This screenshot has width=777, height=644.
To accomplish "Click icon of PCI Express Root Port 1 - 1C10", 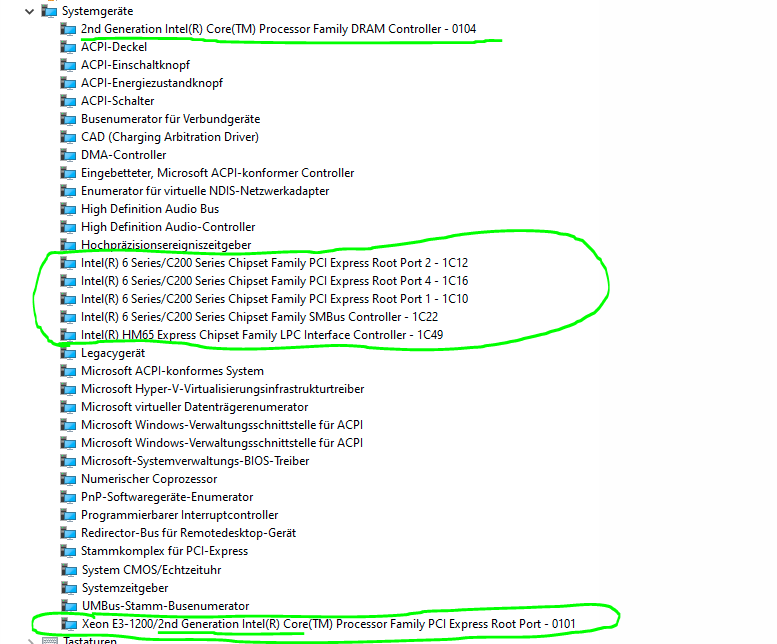I will coord(68,299).
